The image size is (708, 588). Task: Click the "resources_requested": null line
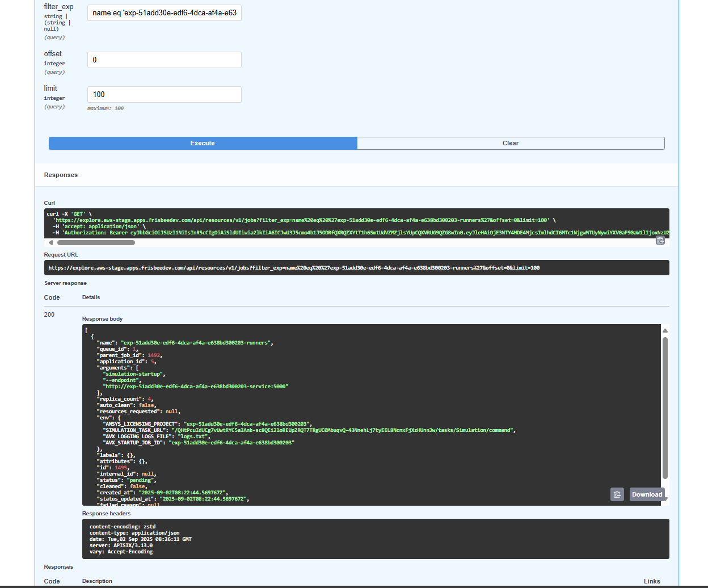click(x=140, y=411)
